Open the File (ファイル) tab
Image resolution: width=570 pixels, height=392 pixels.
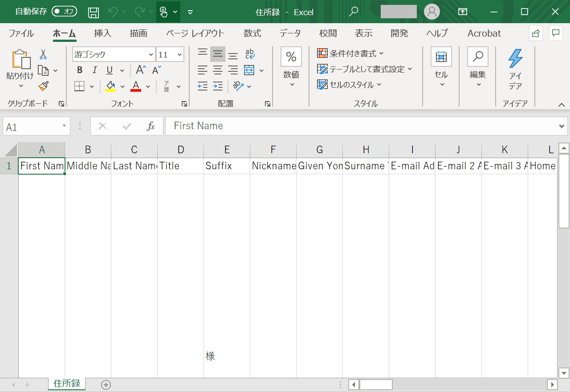(x=21, y=33)
